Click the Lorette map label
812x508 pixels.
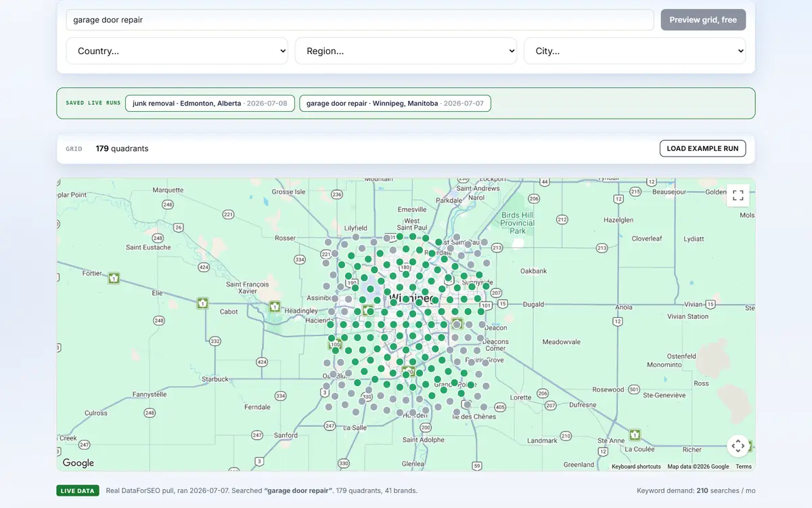pos(521,398)
